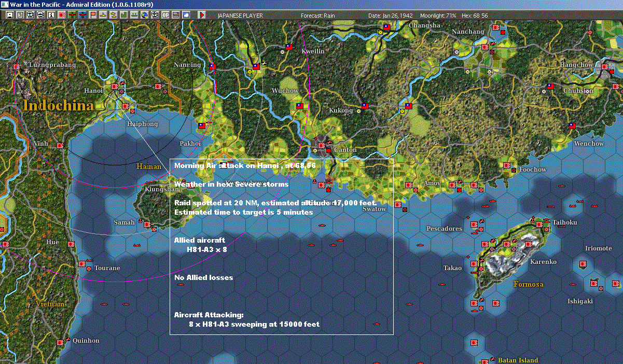Select the Japanese flag near Batan Island

tap(484, 362)
